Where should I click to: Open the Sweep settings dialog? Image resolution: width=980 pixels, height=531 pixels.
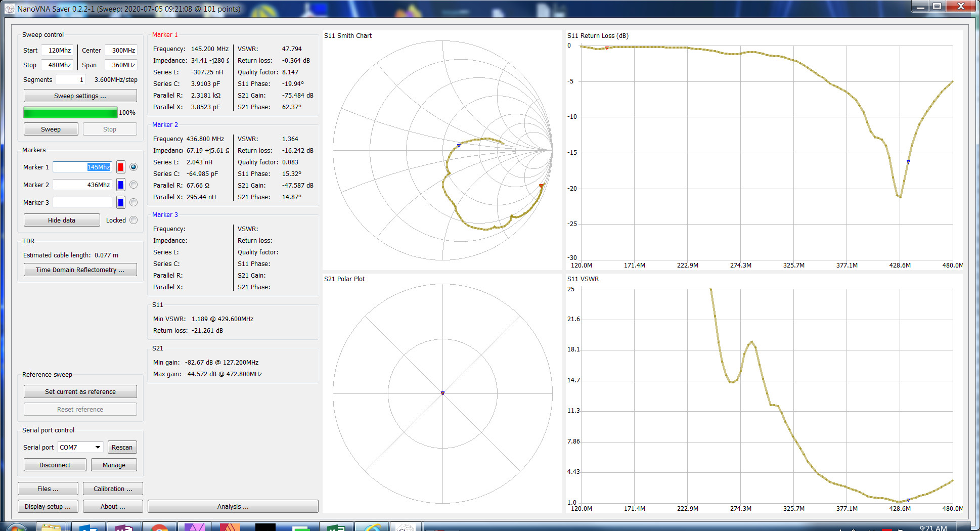point(80,96)
